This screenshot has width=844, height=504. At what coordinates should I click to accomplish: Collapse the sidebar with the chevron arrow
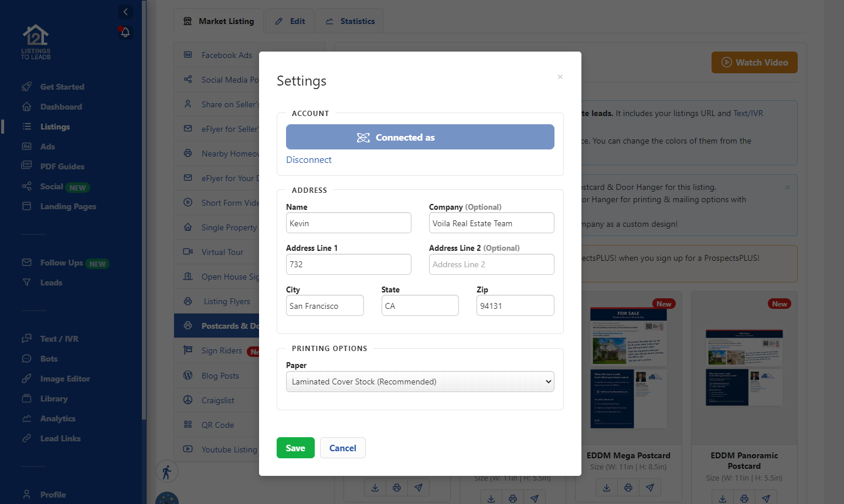[125, 12]
